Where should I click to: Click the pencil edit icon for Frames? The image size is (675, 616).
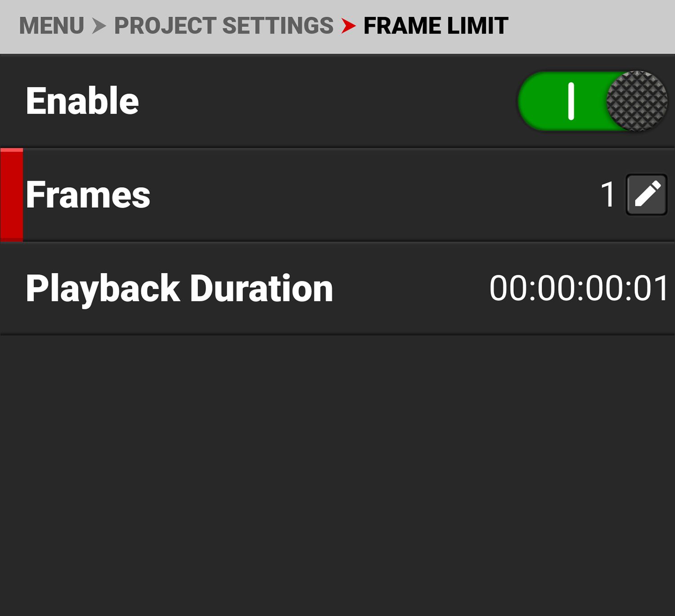coord(646,195)
